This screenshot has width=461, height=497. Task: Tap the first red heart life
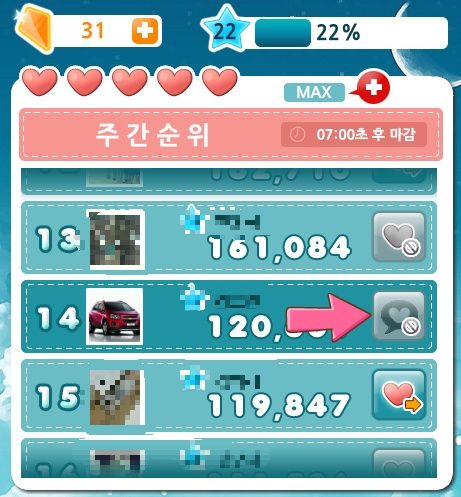(x=40, y=82)
